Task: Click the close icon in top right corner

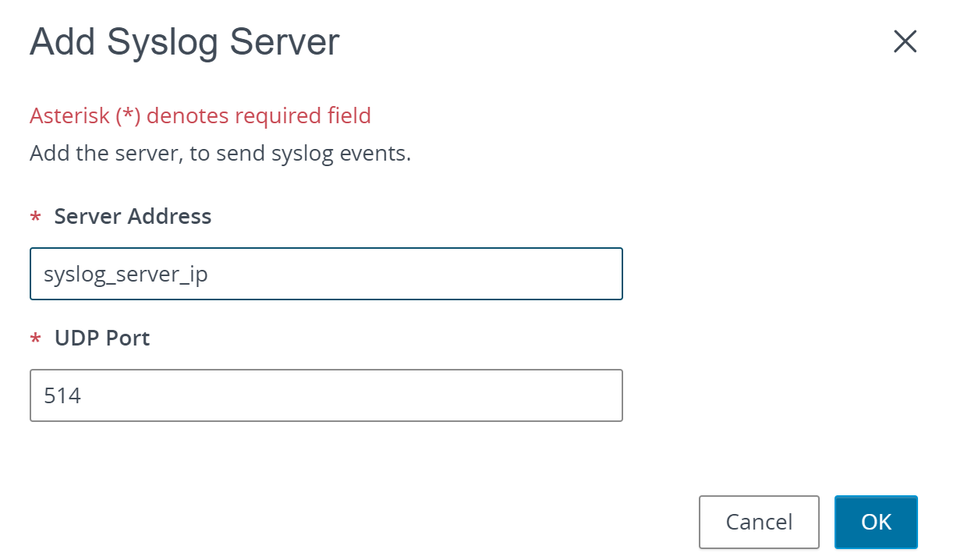Action: pyautogui.click(x=905, y=42)
